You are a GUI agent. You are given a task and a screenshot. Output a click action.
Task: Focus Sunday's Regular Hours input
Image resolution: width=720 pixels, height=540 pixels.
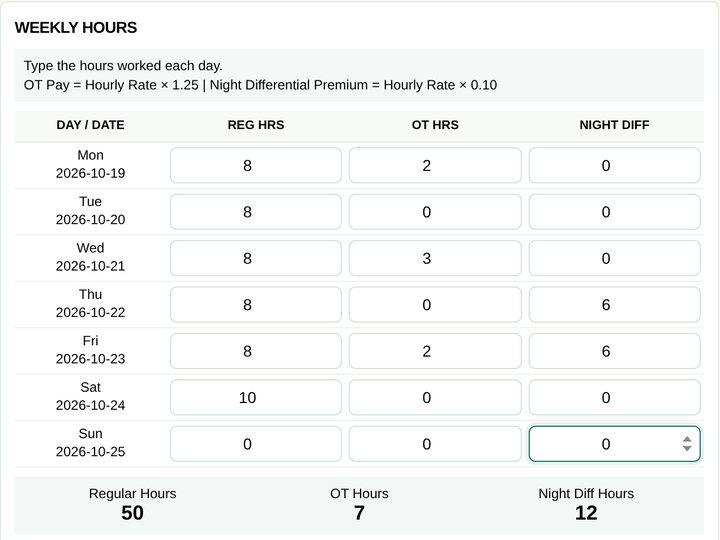pos(256,444)
